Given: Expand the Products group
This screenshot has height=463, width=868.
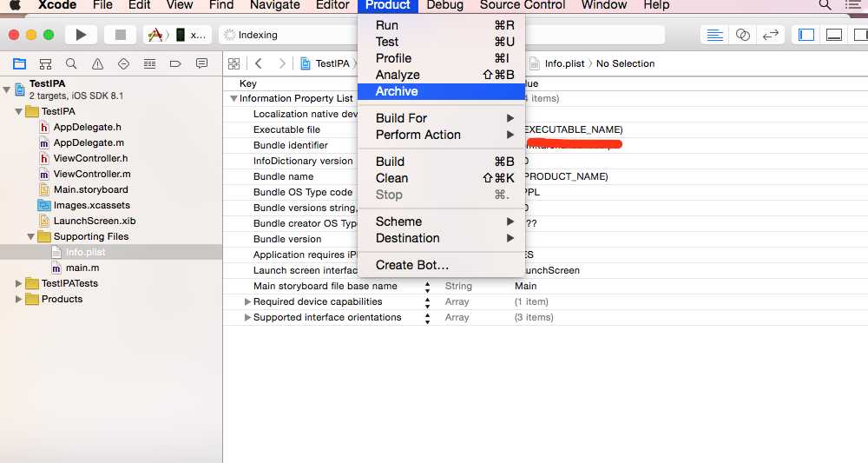Looking at the screenshot, I should [x=19, y=299].
